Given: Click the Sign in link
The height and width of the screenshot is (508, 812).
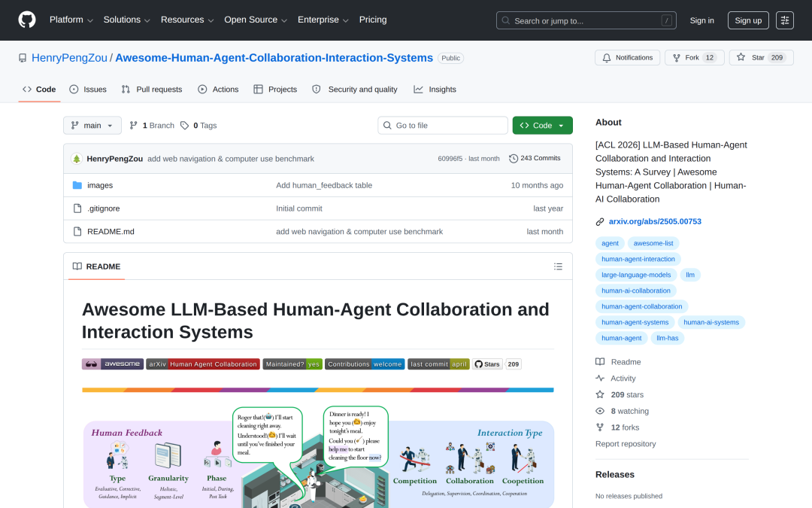Looking at the screenshot, I should tap(701, 20).
